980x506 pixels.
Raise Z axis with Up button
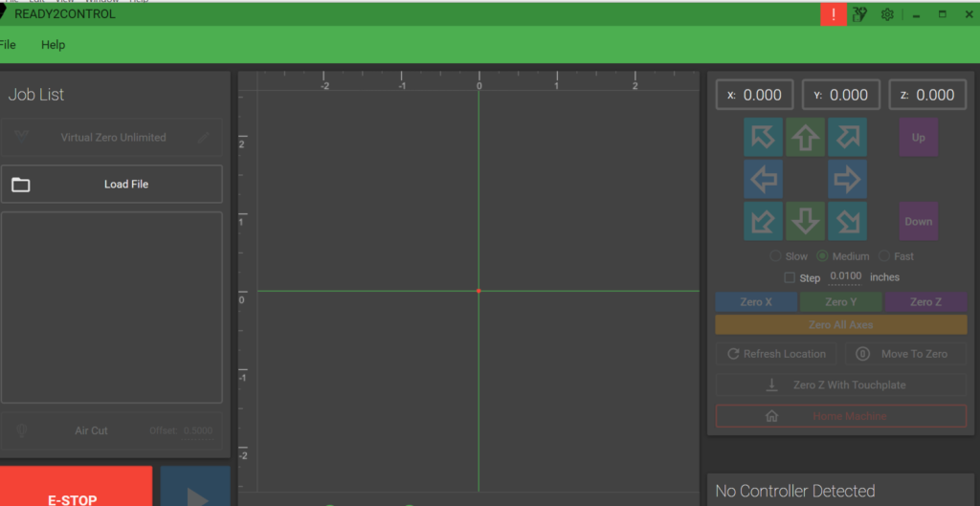918,138
